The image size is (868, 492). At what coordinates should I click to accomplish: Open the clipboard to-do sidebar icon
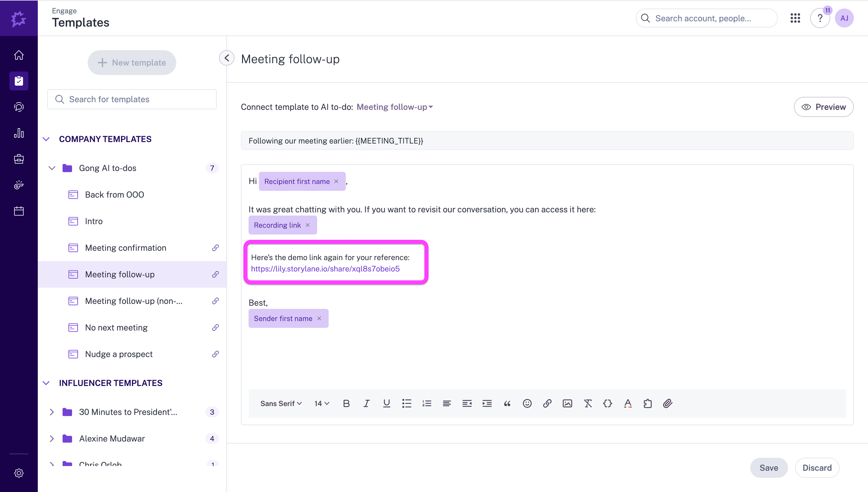click(x=19, y=81)
